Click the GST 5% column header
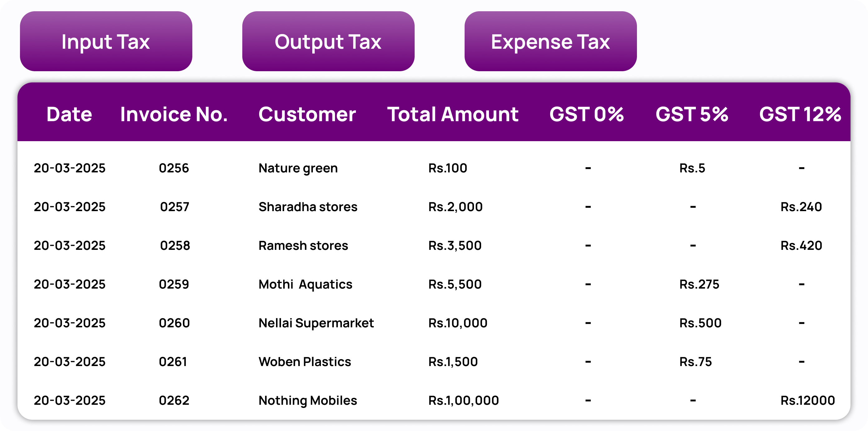This screenshot has width=868, height=431. [692, 114]
